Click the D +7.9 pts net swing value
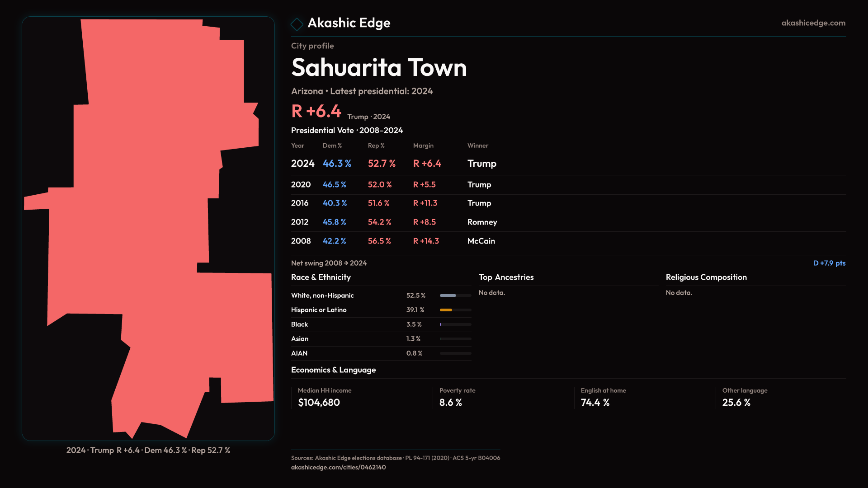The image size is (868, 488). pyautogui.click(x=829, y=263)
